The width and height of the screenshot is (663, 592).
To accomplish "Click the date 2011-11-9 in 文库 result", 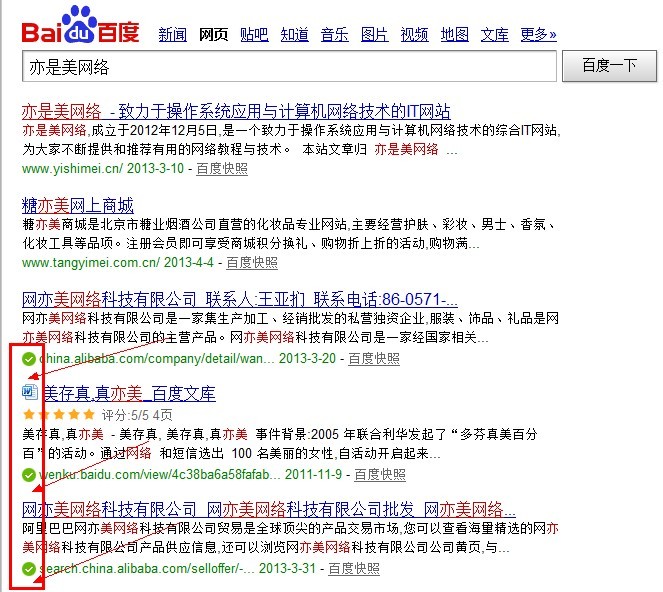I will pyautogui.click(x=313, y=474).
